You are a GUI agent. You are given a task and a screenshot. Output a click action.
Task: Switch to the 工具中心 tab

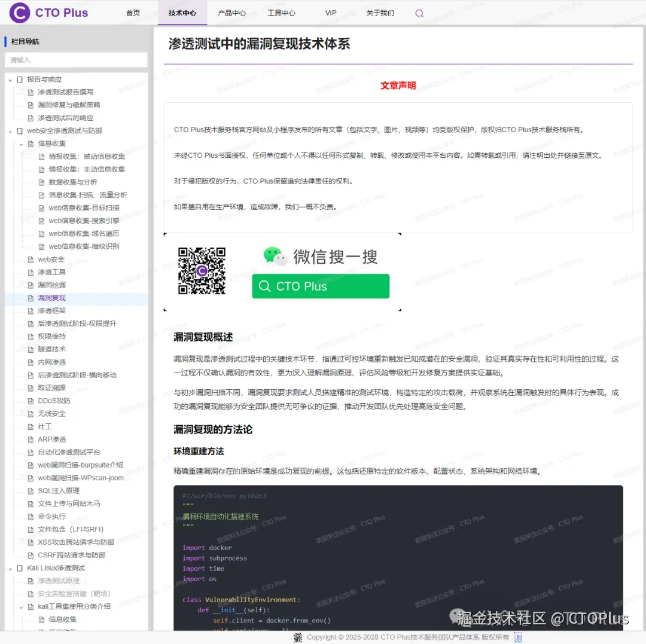tap(282, 13)
